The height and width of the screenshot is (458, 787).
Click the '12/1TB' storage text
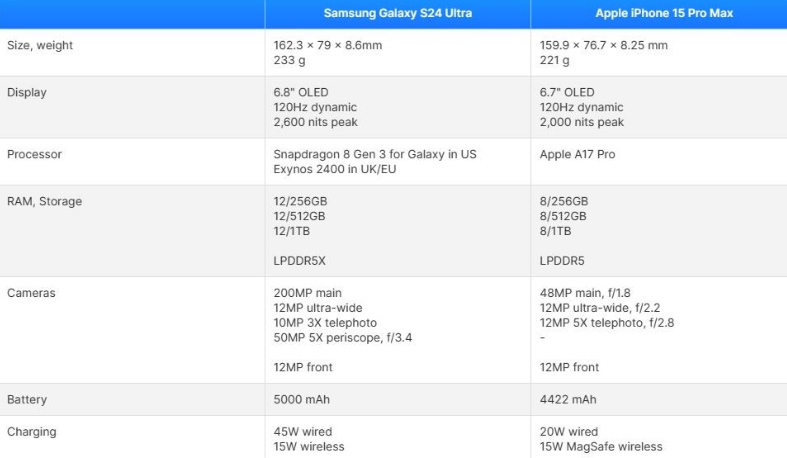(x=292, y=231)
